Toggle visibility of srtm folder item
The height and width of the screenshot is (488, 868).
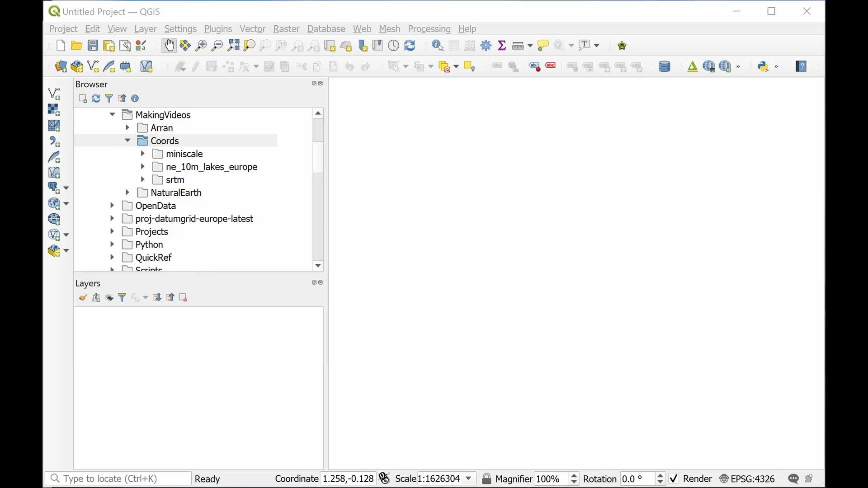tap(143, 180)
